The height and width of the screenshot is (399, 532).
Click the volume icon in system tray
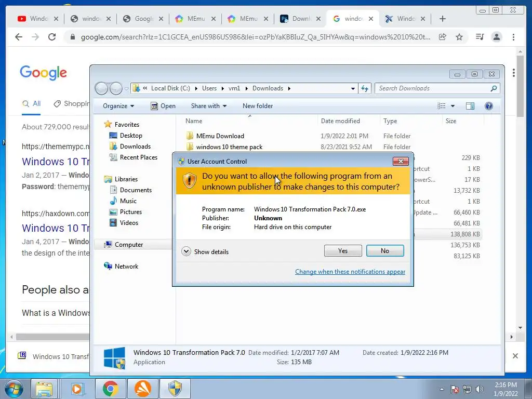tap(479, 389)
